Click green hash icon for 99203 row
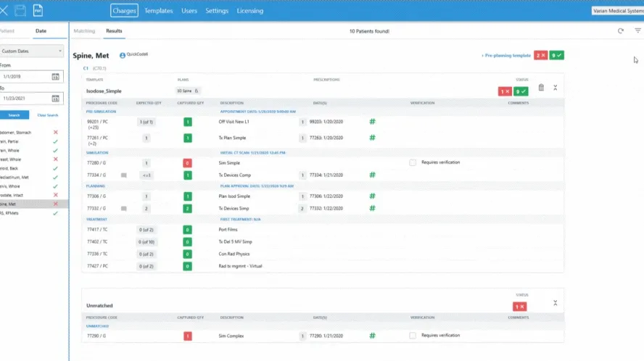The width and height of the screenshot is (644, 361). point(373,122)
